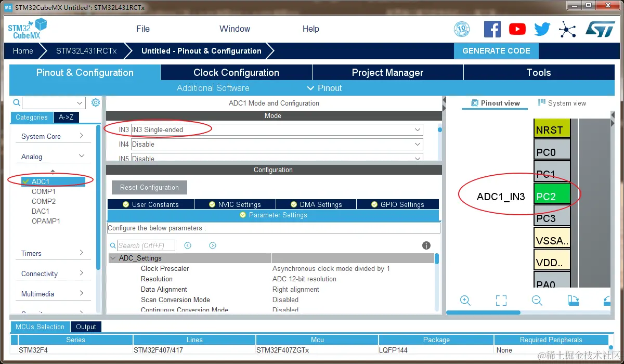Click the parameter search magnifier icon
This screenshot has width=624, height=364.
113,245
